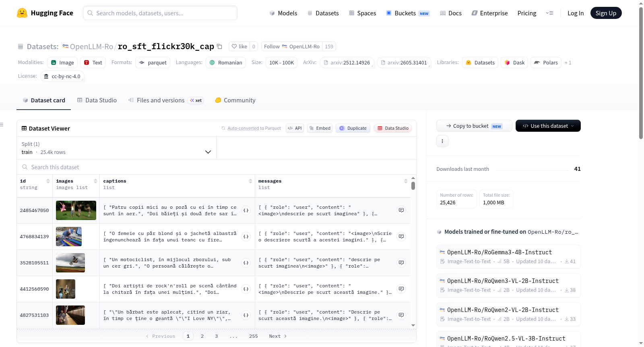This screenshot has height=347, width=644.
Task: Grab the dataset viewer vertical scrollbar thumb
Action: pos(413,186)
